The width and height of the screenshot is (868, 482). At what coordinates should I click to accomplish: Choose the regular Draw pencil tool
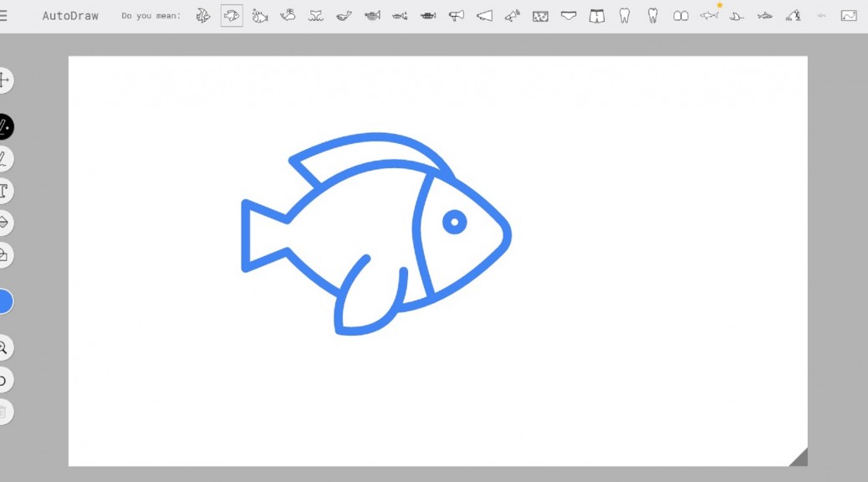click(8, 159)
